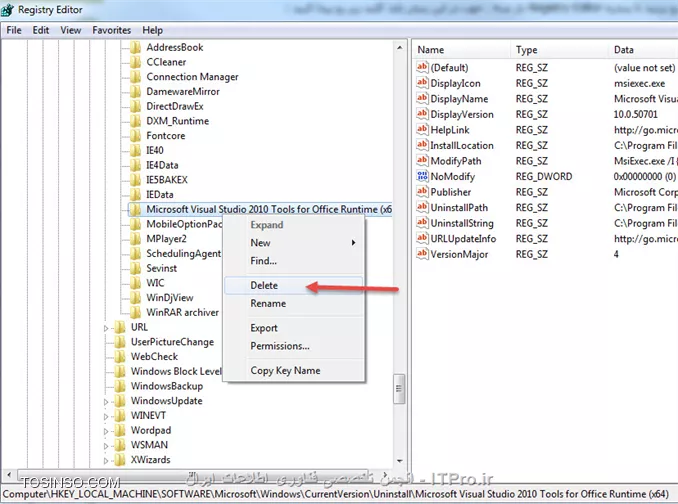Viewport: 678px width, 504px height.
Task: Choose Export from the context menu
Action: pos(294,328)
